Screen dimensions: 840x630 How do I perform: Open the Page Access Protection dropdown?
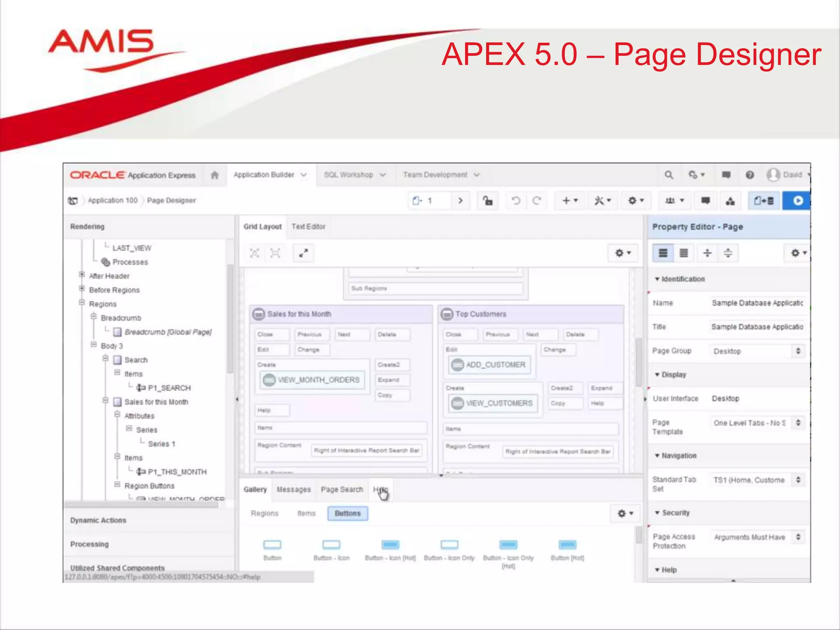coord(757,537)
